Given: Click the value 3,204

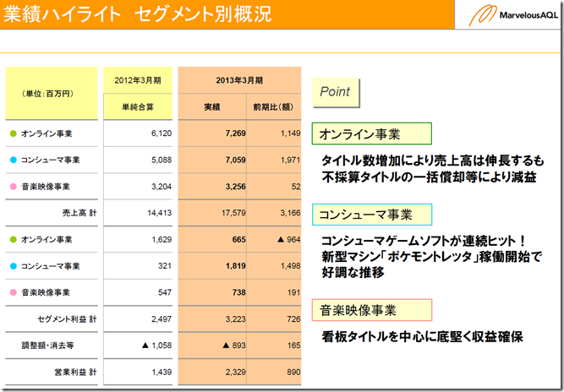Looking at the screenshot, I should (162, 187).
